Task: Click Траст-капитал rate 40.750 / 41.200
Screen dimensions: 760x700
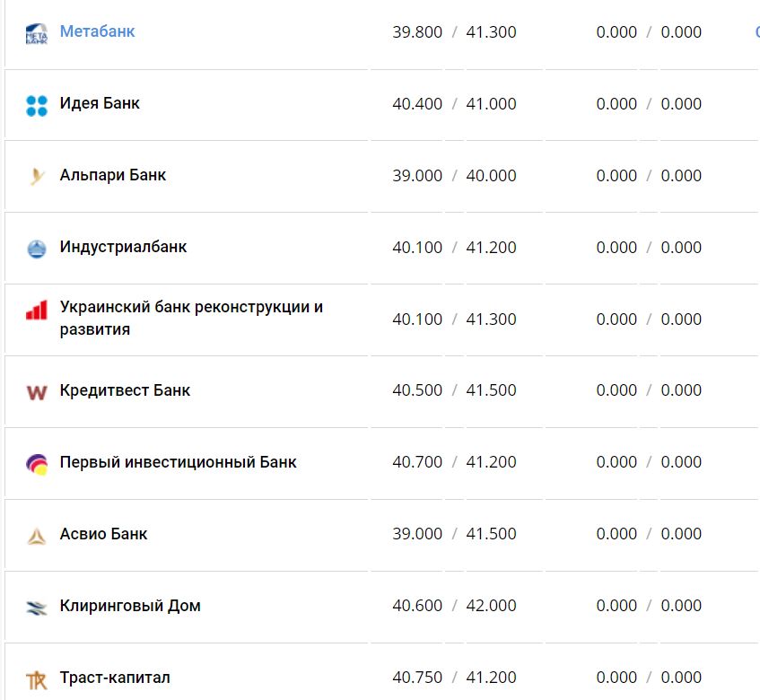Action: click(454, 678)
